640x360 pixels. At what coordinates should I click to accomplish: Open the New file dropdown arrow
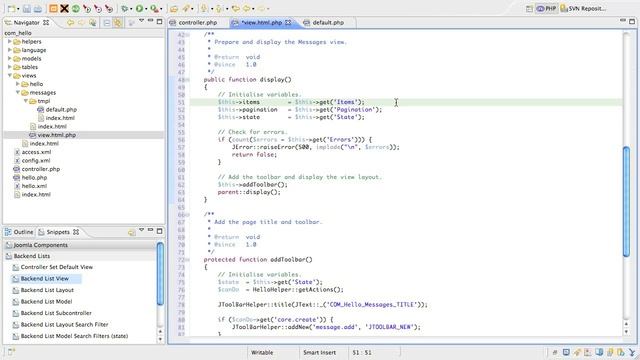coord(18,9)
